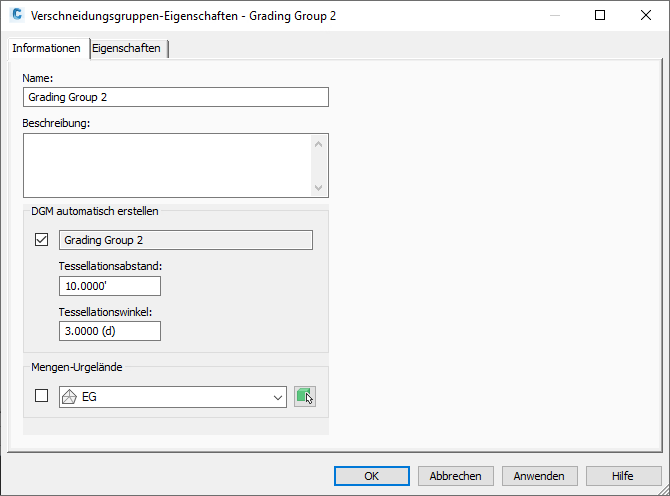The height and width of the screenshot is (496, 670).
Task: Expand the EG surface dropdown
Action: (277, 397)
